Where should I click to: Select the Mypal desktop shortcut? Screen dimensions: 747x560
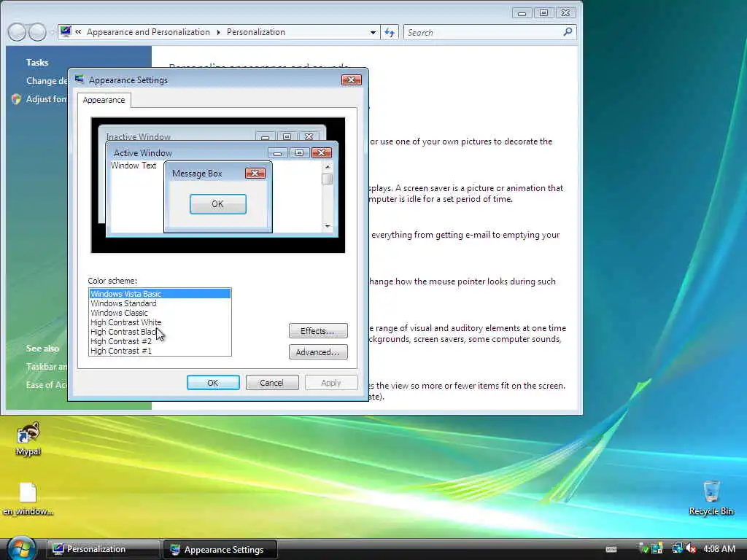(x=28, y=439)
